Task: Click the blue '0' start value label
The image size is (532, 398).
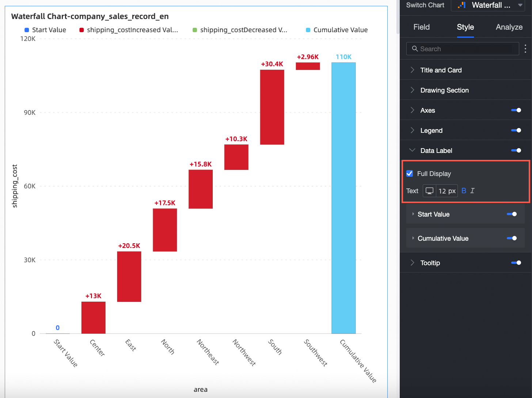Action: [x=58, y=328]
